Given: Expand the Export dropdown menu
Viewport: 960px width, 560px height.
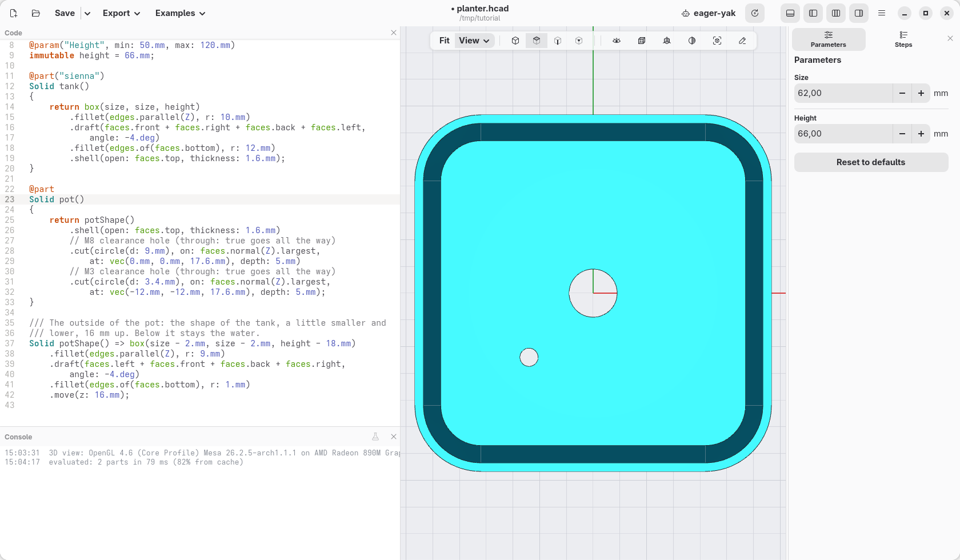Looking at the screenshot, I should pyautogui.click(x=121, y=13).
